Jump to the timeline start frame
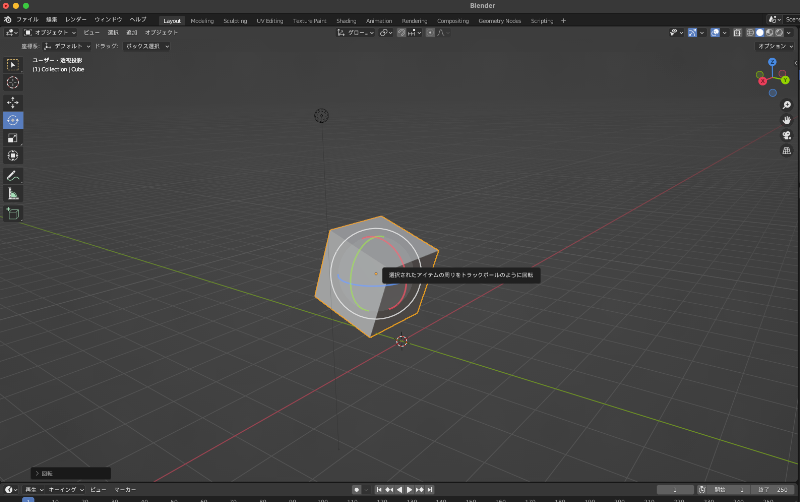This screenshot has width=800, height=502. [x=379, y=490]
